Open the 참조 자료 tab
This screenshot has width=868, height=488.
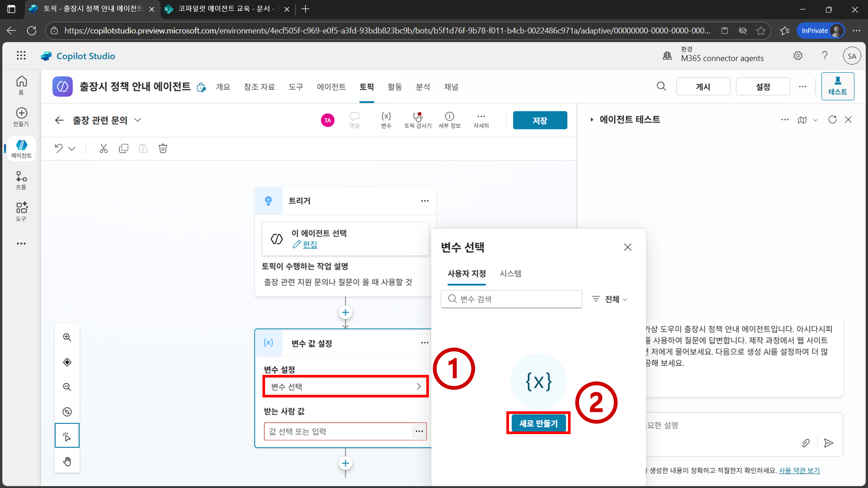259,87
